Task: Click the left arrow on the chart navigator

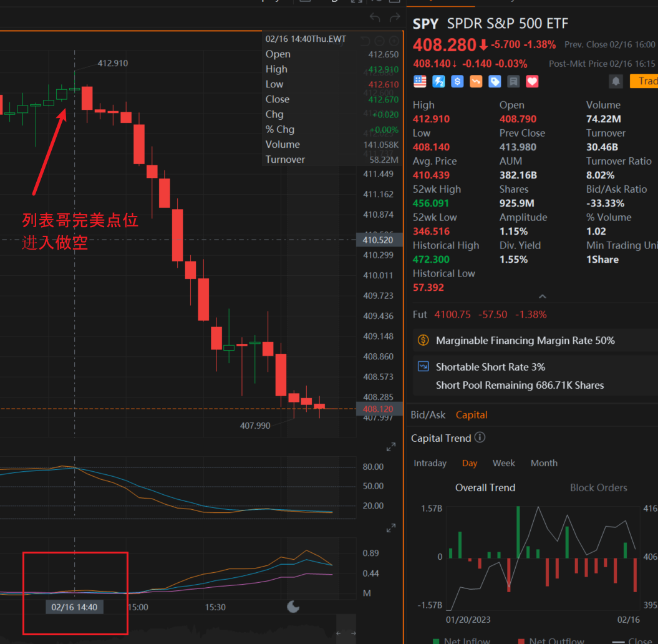Action: 339,633
